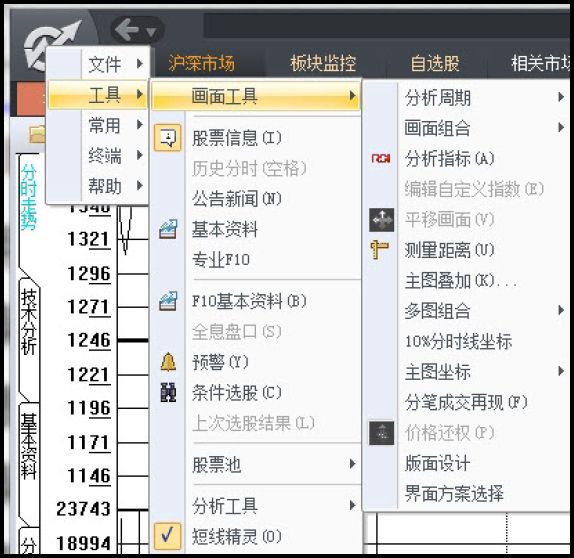Select 预警(Y) menu entry

(x=256, y=362)
